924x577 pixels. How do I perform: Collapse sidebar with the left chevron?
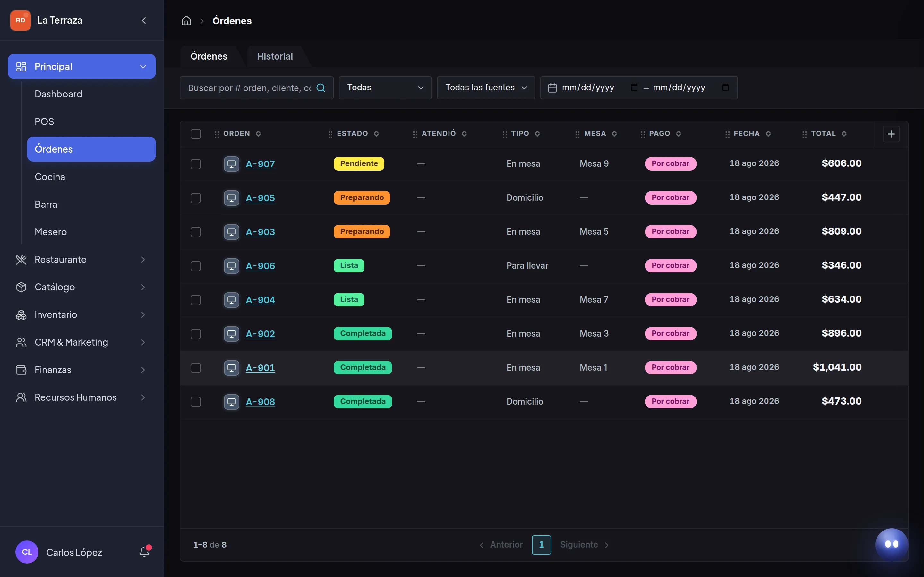tap(143, 21)
